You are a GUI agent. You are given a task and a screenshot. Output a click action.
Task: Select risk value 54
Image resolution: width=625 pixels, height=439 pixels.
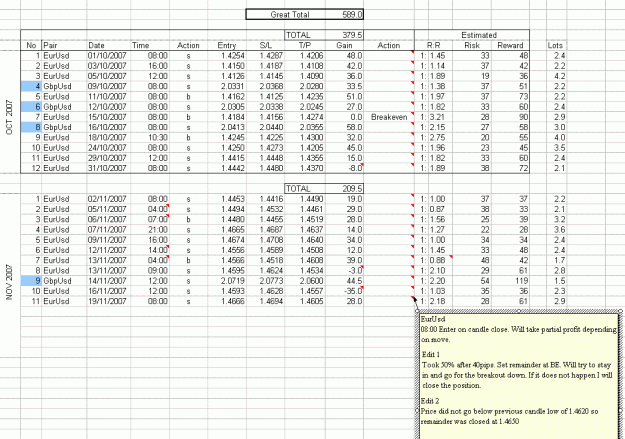tap(472, 281)
